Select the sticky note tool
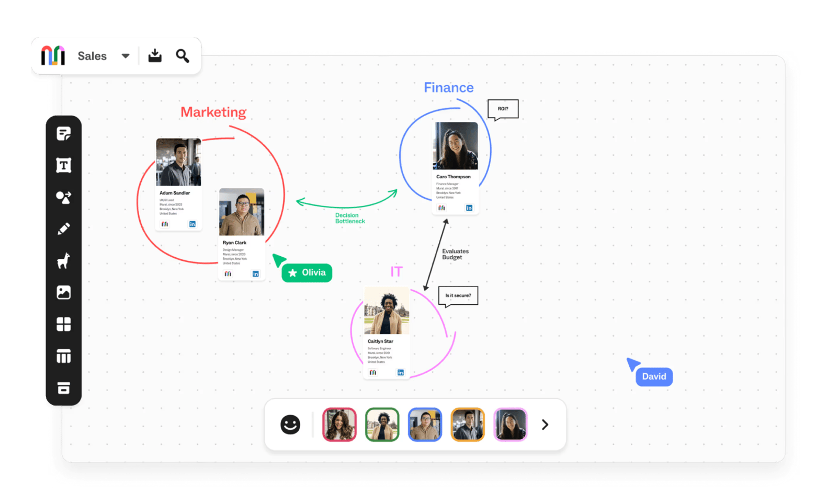 (x=63, y=134)
